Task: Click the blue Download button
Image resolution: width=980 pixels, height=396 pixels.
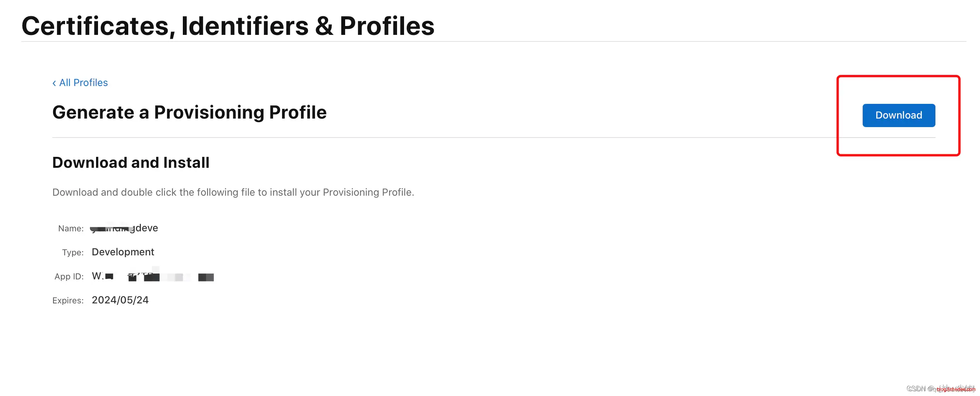Action: click(898, 115)
